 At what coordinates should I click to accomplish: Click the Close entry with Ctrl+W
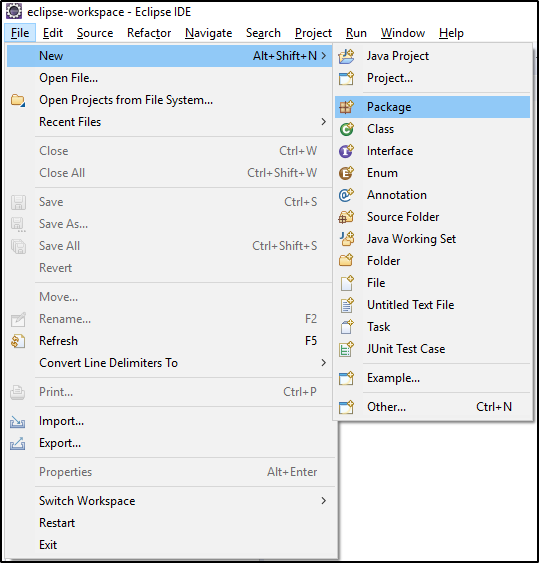(x=169, y=151)
